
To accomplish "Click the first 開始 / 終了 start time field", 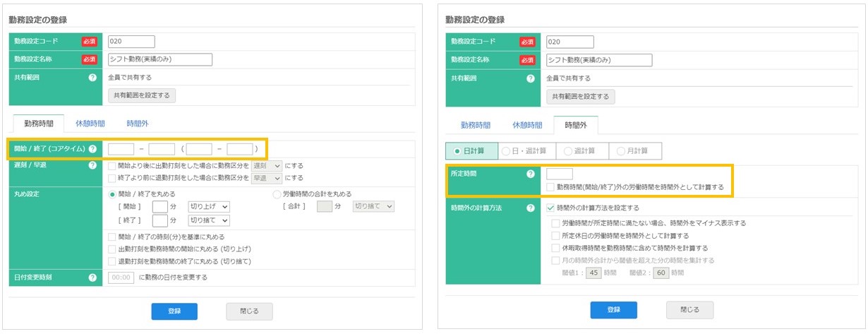I will [121, 149].
